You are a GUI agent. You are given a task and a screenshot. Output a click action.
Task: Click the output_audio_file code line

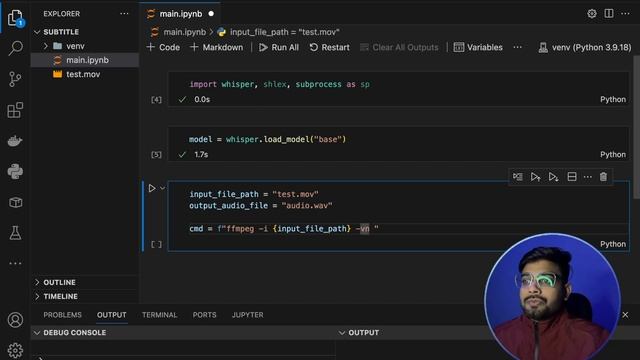260,206
